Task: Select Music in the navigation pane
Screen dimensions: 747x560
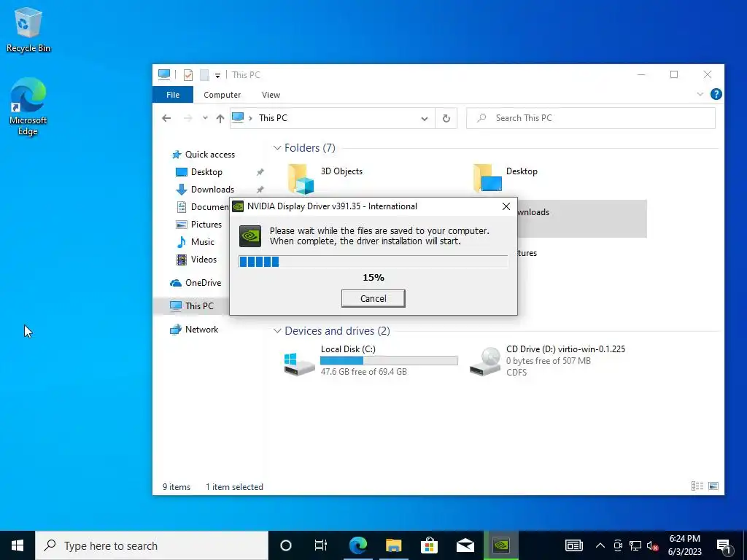Action: 196,242
